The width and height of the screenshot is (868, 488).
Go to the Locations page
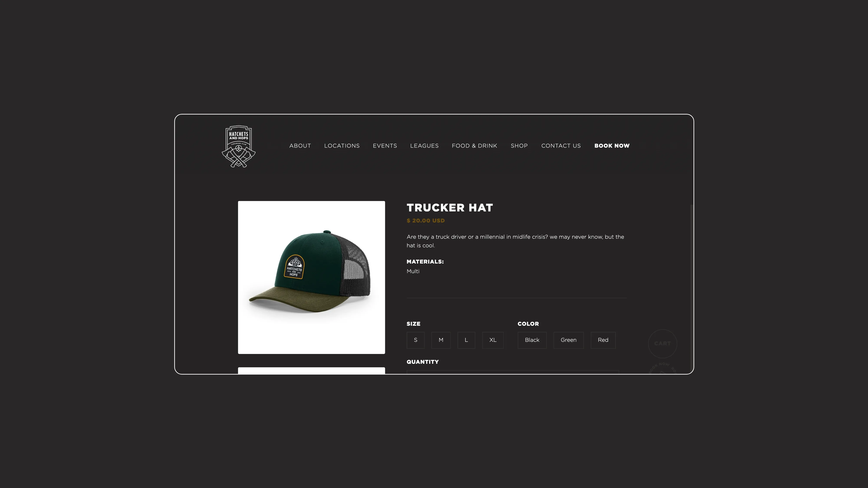pos(342,146)
